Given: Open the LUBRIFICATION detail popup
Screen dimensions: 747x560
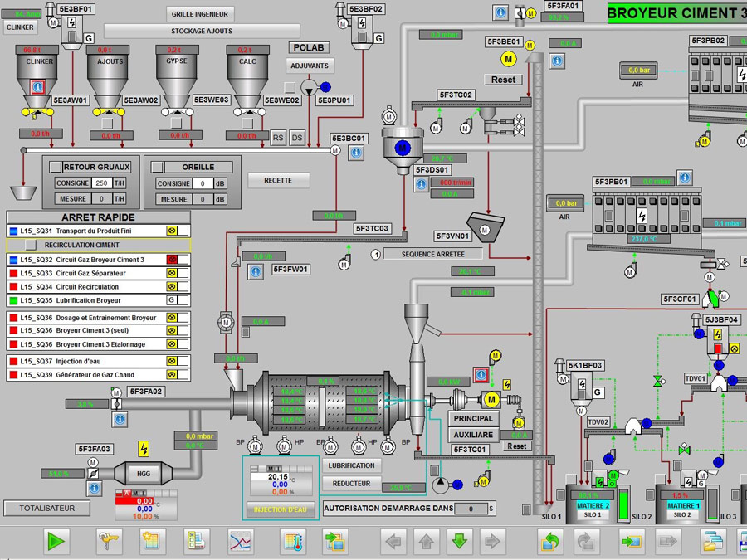Looking at the screenshot, I should (352, 465).
